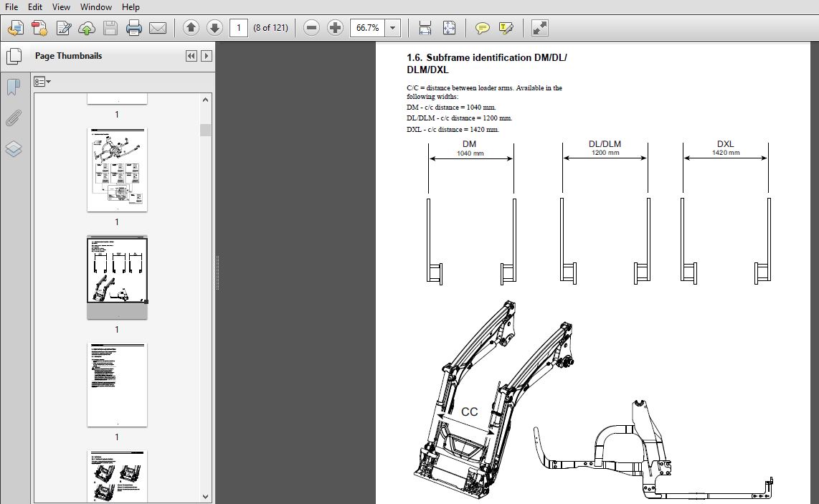
Task: Click the 'DXL - c/c distance = 1420 mm.' line
Action: coord(453,130)
